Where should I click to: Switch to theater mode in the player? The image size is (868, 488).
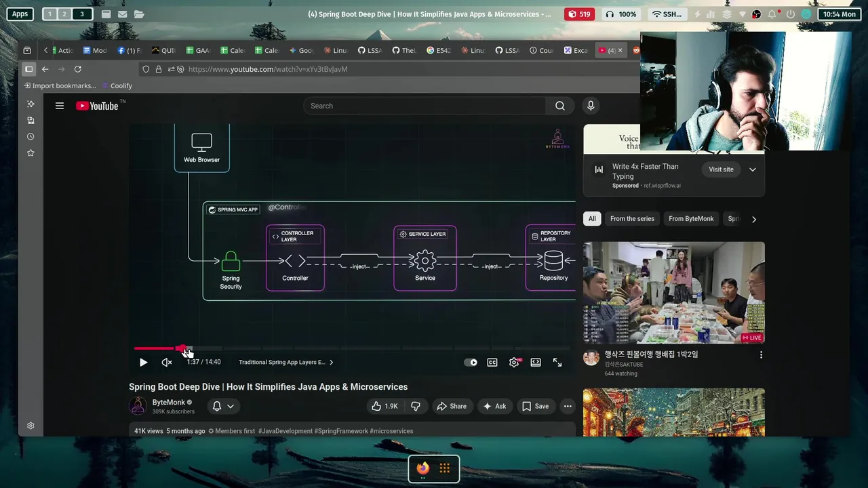(x=536, y=363)
